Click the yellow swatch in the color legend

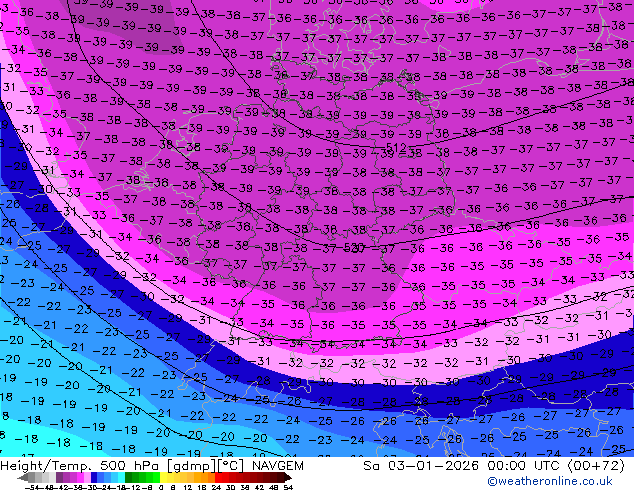tap(163, 477)
